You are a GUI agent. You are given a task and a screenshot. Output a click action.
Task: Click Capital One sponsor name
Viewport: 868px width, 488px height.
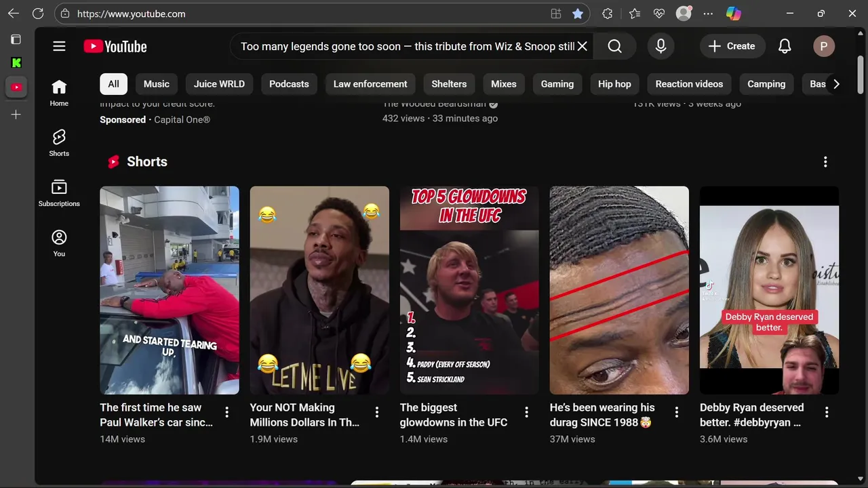pyautogui.click(x=182, y=119)
